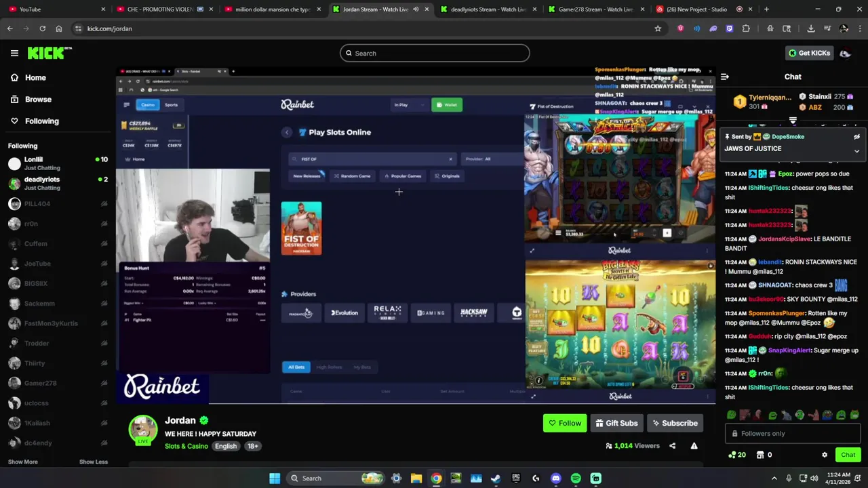Click the green Chat send button
Image resolution: width=868 pixels, height=488 pixels.
pos(848,455)
